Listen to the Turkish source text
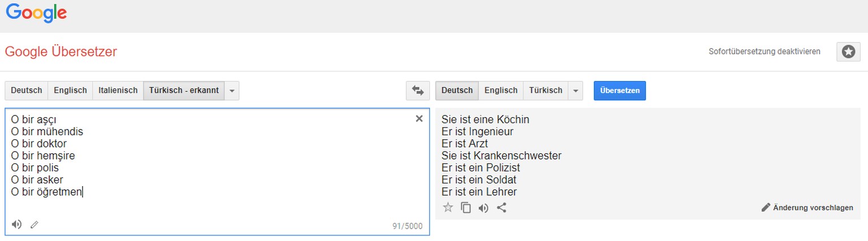This screenshot has width=868, height=241. click(17, 225)
